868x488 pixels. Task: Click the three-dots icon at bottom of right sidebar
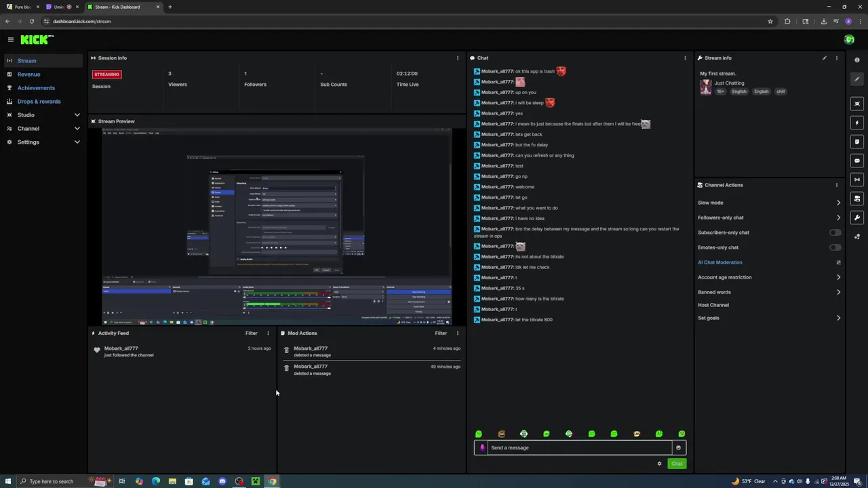(x=857, y=237)
